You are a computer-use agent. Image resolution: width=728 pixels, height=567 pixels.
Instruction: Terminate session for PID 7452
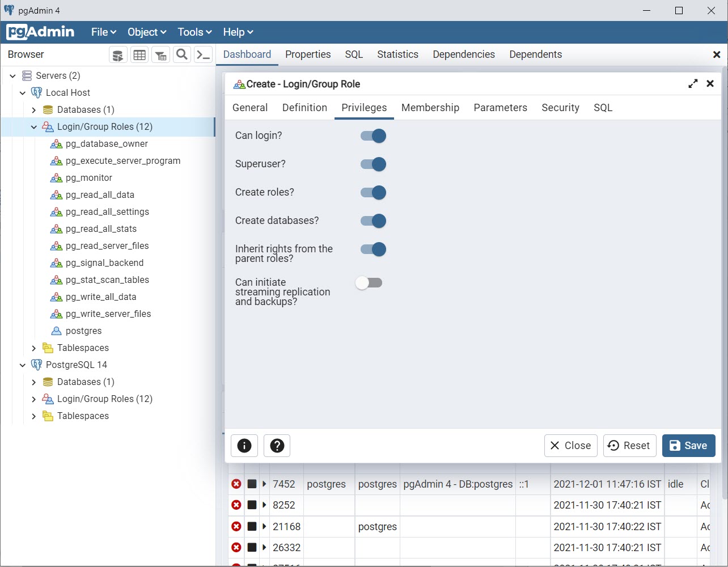236,484
